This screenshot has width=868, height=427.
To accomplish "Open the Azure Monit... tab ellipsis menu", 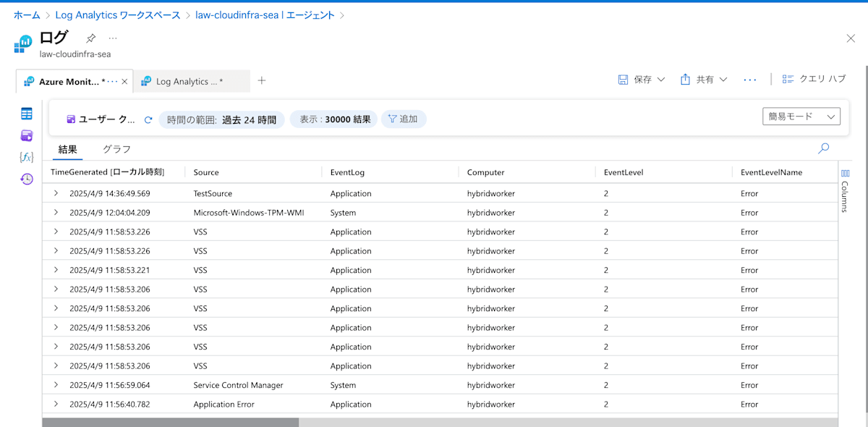I will click(x=112, y=82).
